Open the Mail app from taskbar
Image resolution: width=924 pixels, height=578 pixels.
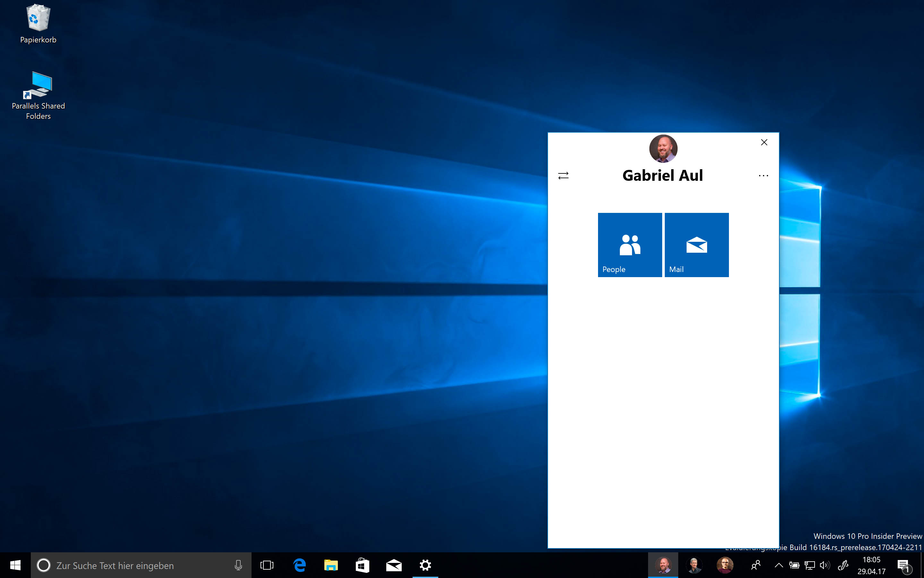(x=394, y=565)
